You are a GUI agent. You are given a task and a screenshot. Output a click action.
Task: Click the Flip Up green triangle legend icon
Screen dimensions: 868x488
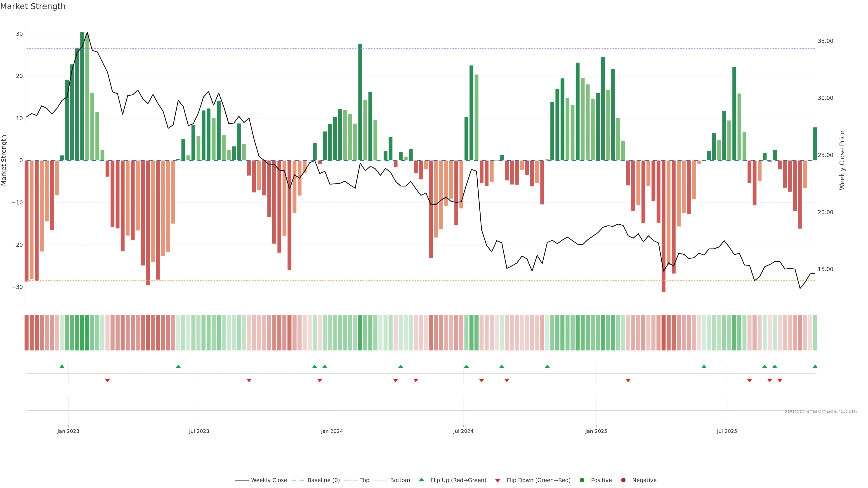coord(421,480)
